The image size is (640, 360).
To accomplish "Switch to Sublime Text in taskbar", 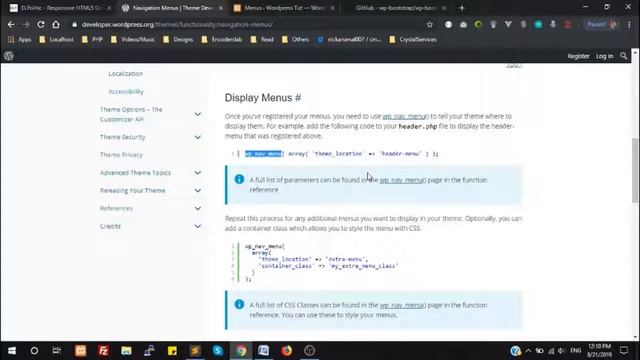I will pyautogui.click(x=195, y=351).
